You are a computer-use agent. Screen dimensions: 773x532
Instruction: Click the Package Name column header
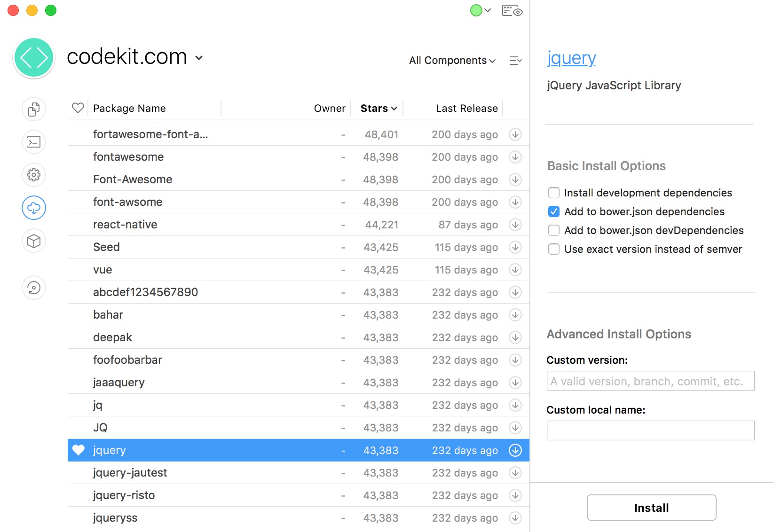[x=129, y=109]
